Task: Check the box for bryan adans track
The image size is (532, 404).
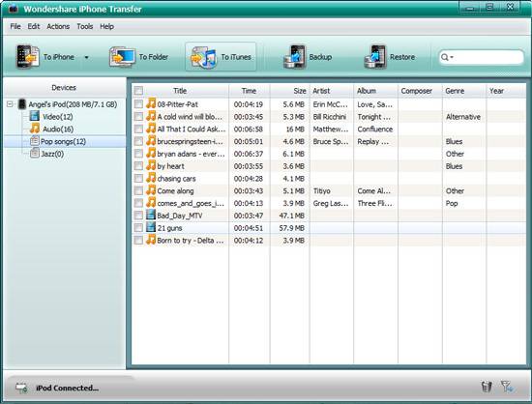Action: coord(138,154)
